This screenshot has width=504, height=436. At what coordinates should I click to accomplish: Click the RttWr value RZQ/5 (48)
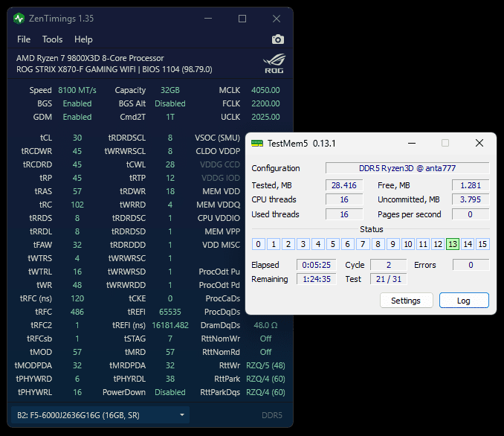(265, 365)
